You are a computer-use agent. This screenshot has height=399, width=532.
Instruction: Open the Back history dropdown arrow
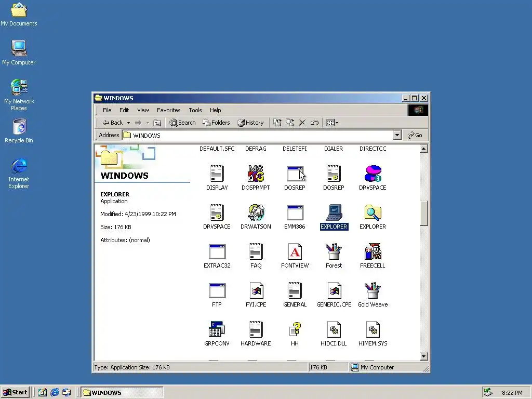tap(129, 123)
